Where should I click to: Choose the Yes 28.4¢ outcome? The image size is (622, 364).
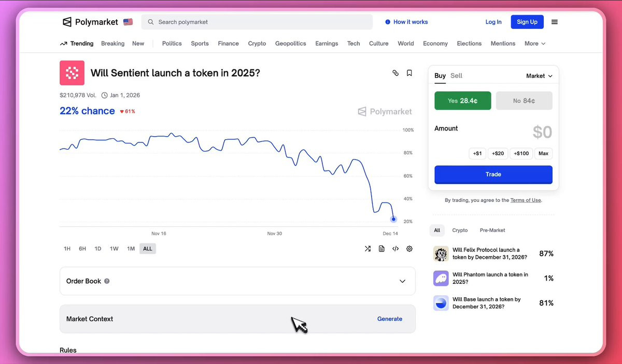[463, 100]
